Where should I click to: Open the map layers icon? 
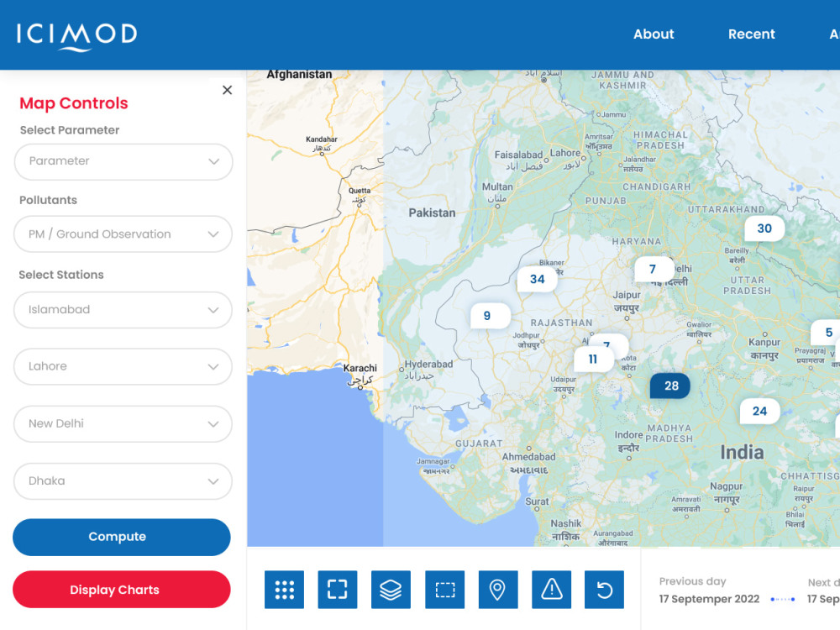point(391,590)
